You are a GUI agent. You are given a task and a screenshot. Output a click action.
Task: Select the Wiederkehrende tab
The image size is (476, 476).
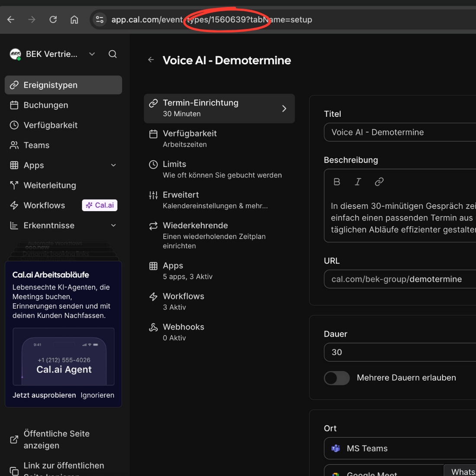click(x=219, y=235)
